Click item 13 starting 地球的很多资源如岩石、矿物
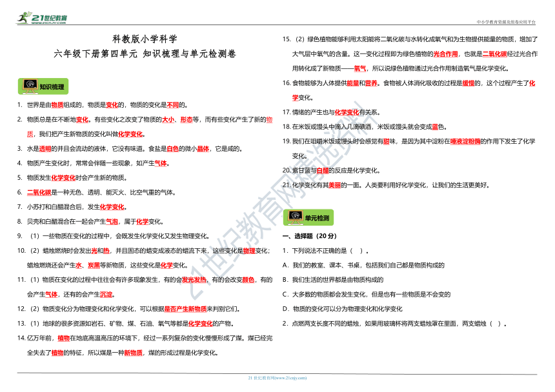Image resolution: width=555 pixels, height=392 pixels. [126, 324]
